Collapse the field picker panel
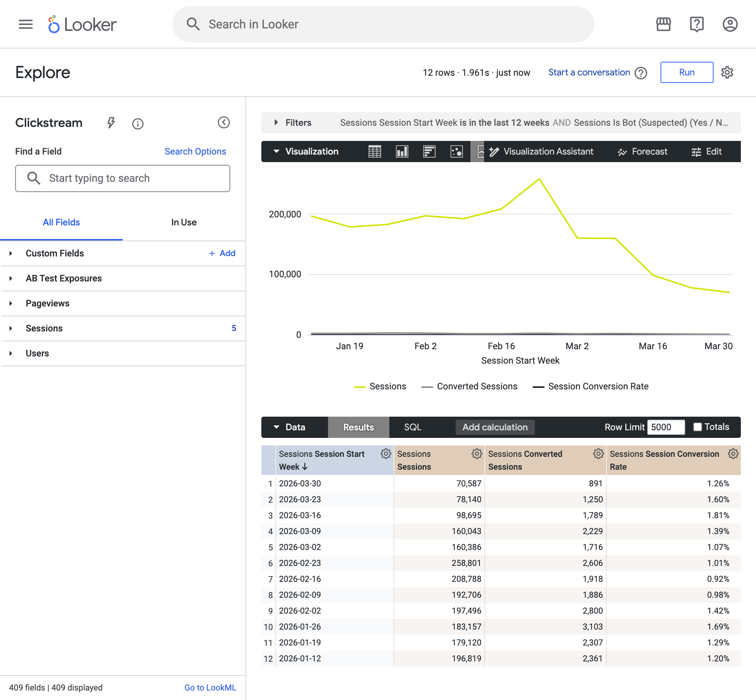 (224, 122)
